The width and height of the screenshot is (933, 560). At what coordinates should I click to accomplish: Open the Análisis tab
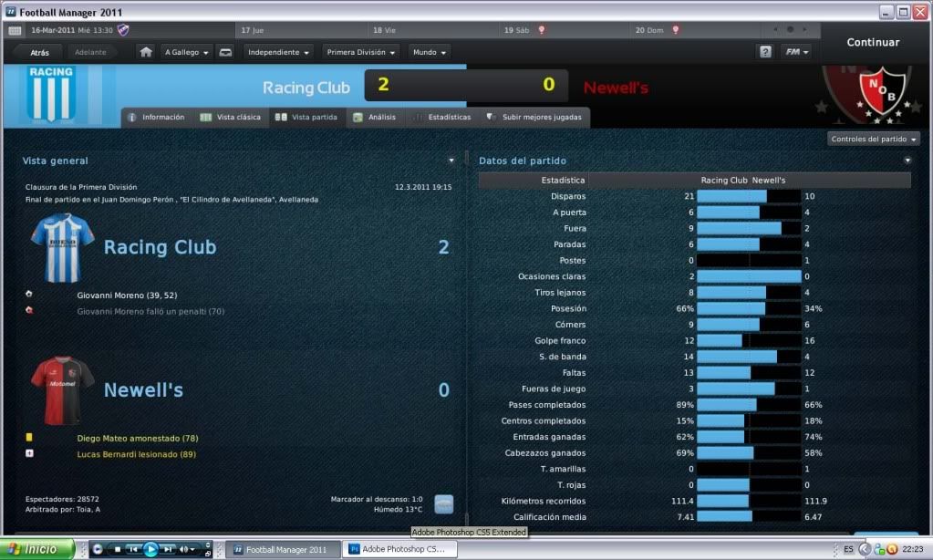click(x=375, y=118)
